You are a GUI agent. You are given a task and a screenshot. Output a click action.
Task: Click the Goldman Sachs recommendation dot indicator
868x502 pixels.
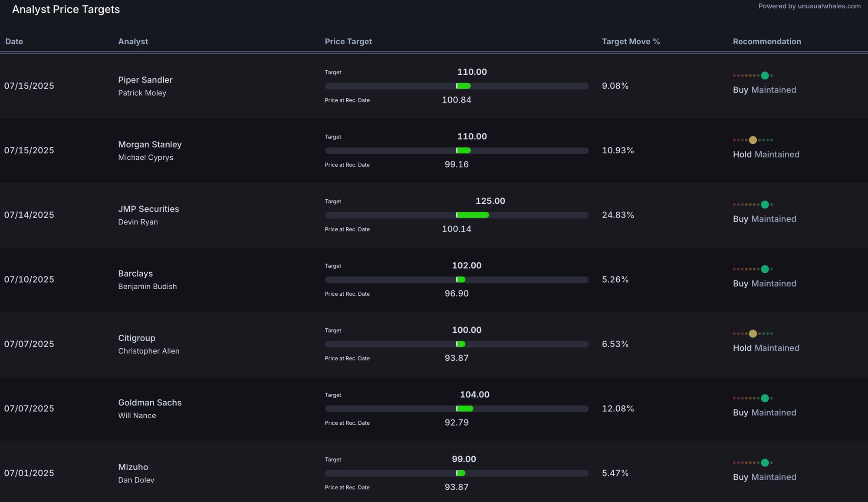coord(753,398)
